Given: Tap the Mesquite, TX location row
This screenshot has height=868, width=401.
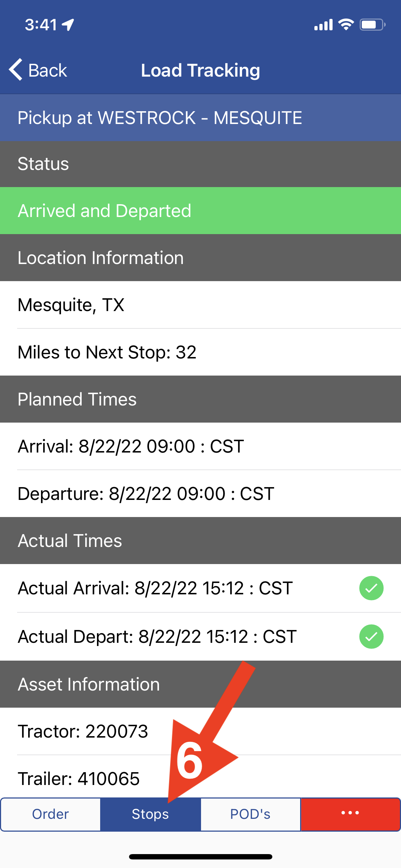Looking at the screenshot, I should click(x=200, y=305).
